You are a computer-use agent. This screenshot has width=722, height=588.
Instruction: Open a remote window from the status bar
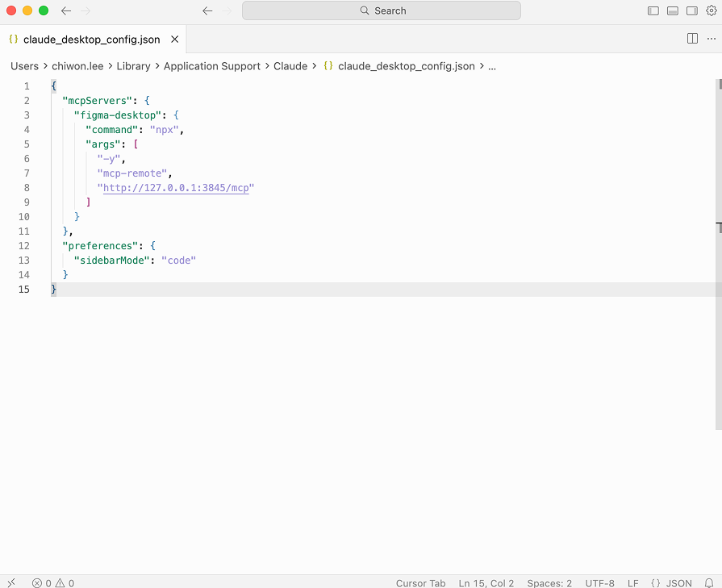[10, 582]
